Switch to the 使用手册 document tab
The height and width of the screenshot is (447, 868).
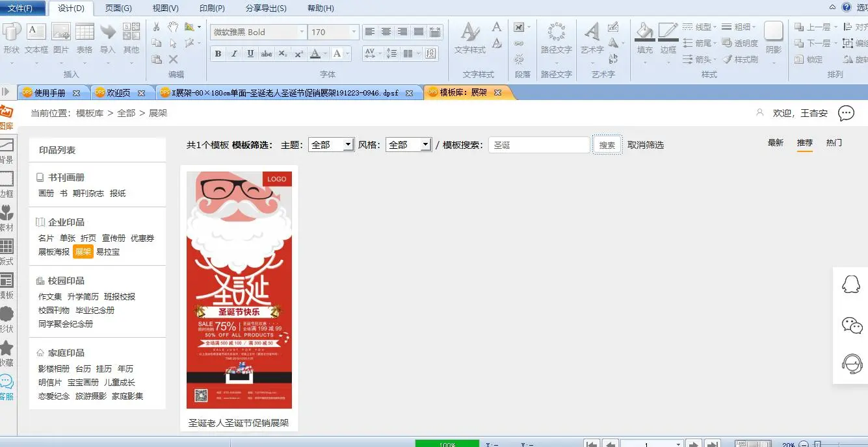[x=50, y=93]
